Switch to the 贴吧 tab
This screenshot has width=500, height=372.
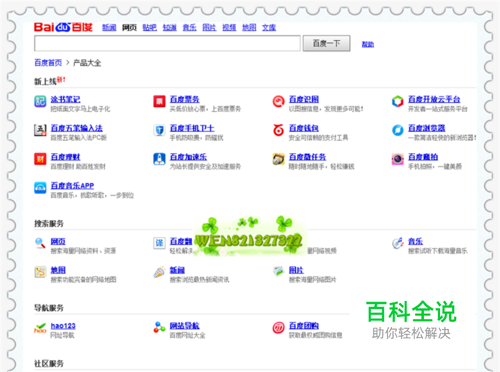150,28
